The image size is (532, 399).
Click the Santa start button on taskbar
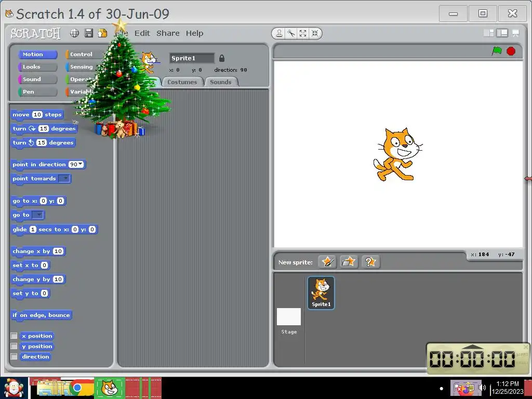point(14,388)
